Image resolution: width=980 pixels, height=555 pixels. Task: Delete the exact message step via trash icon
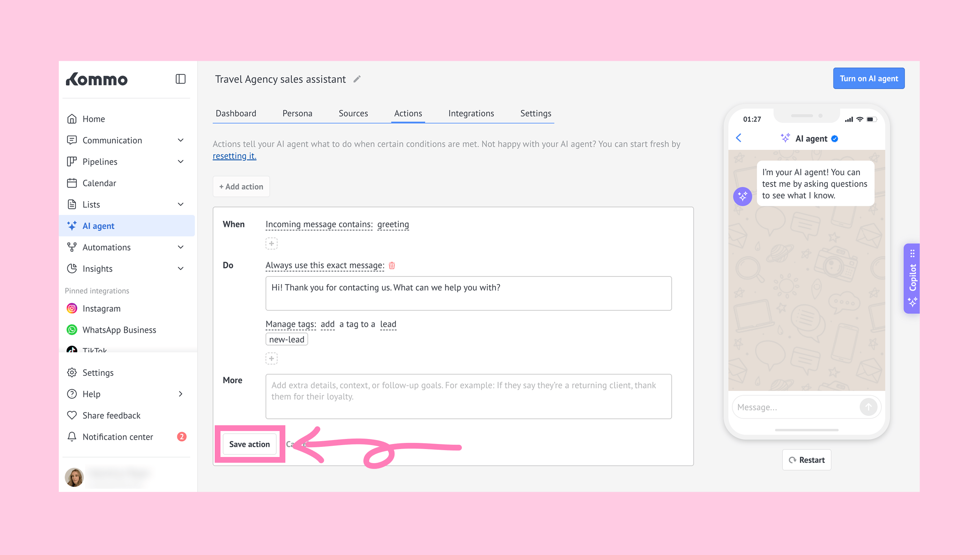[x=392, y=266]
